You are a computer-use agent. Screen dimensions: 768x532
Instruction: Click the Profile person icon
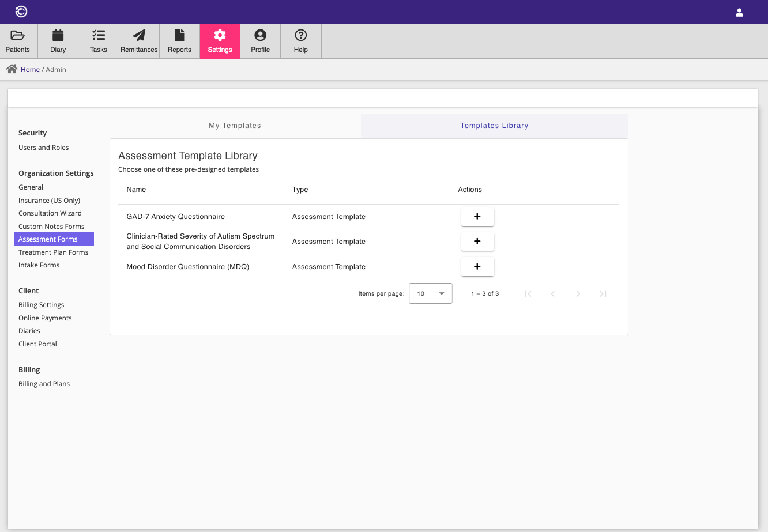(261, 36)
